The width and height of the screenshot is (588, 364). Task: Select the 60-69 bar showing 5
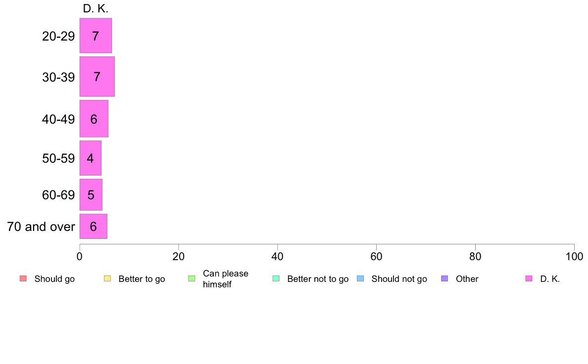click(x=91, y=194)
